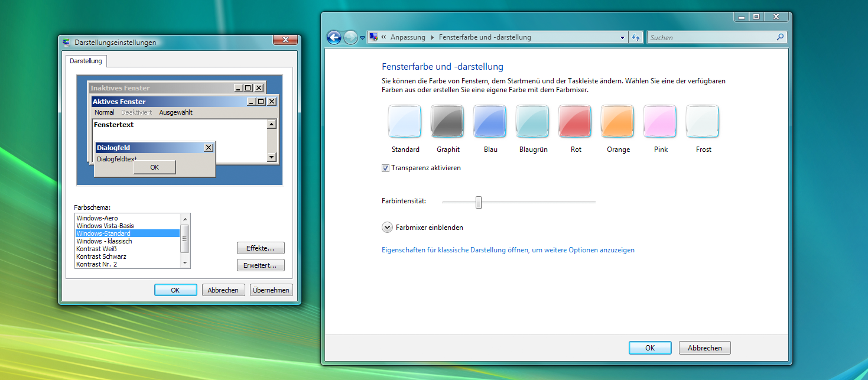This screenshot has width=868, height=380.
Task: Select the Orange color swatch
Action: (617, 121)
